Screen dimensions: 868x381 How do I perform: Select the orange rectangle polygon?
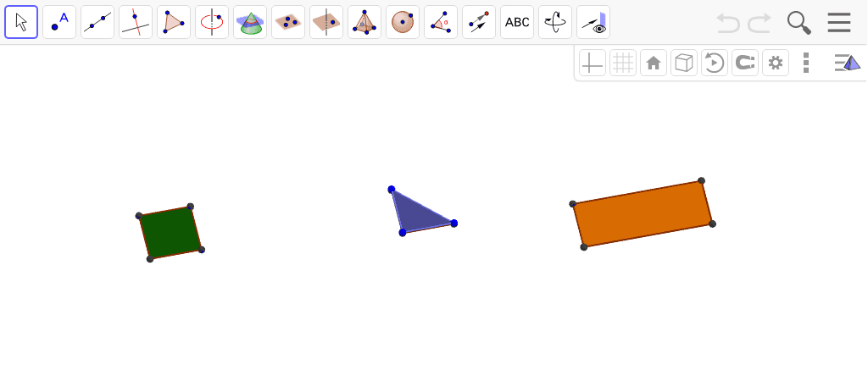(643, 213)
